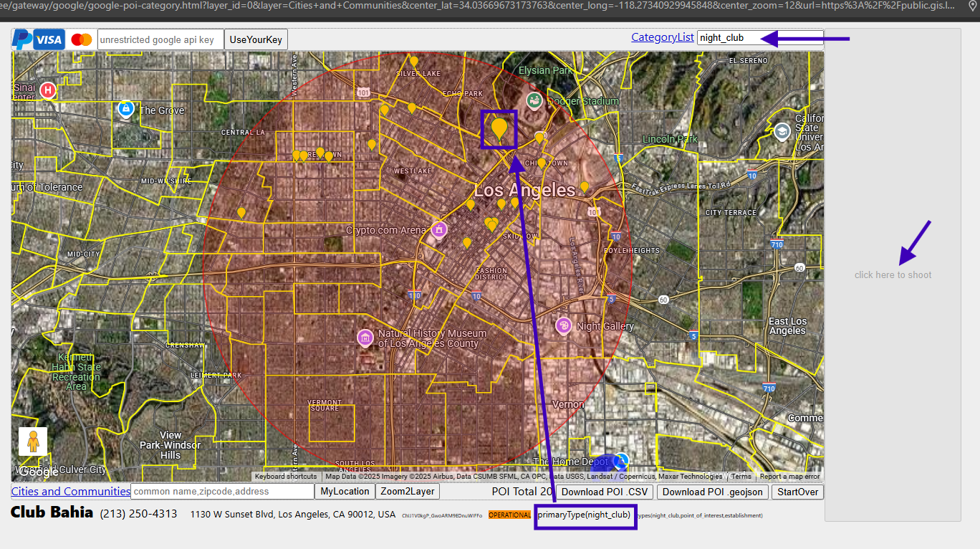Screen dimensions: 980x549
Task: Click the Mid-Wilshire map label
Action: point(168,181)
